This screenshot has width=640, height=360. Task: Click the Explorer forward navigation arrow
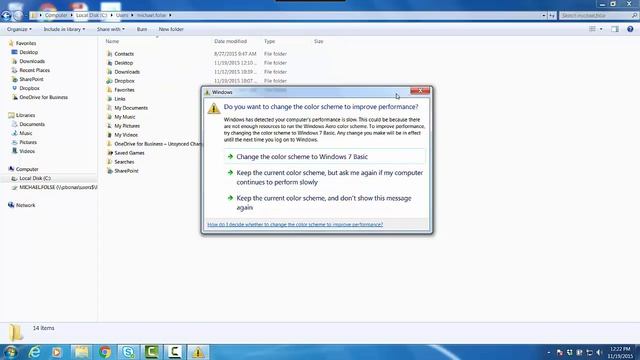tap(18, 16)
